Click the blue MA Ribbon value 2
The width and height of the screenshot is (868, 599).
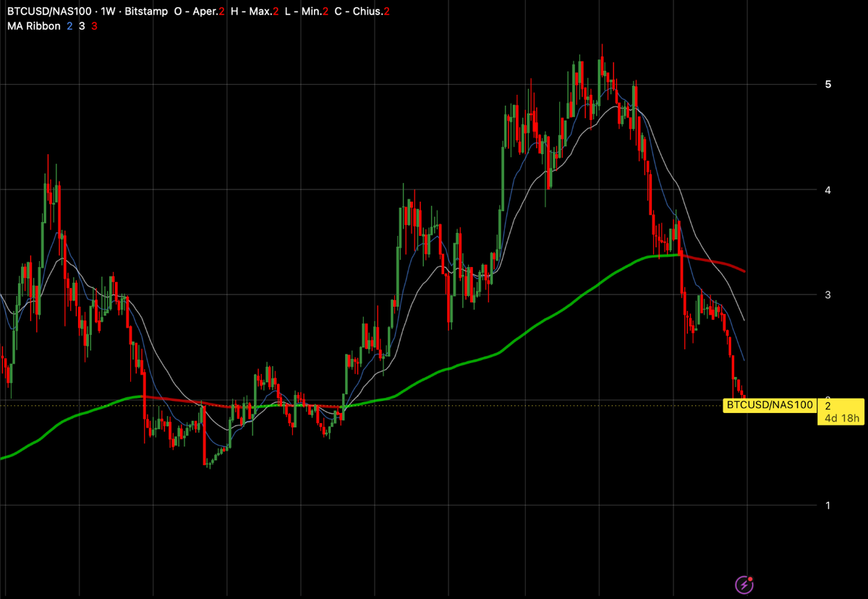pos(69,27)
